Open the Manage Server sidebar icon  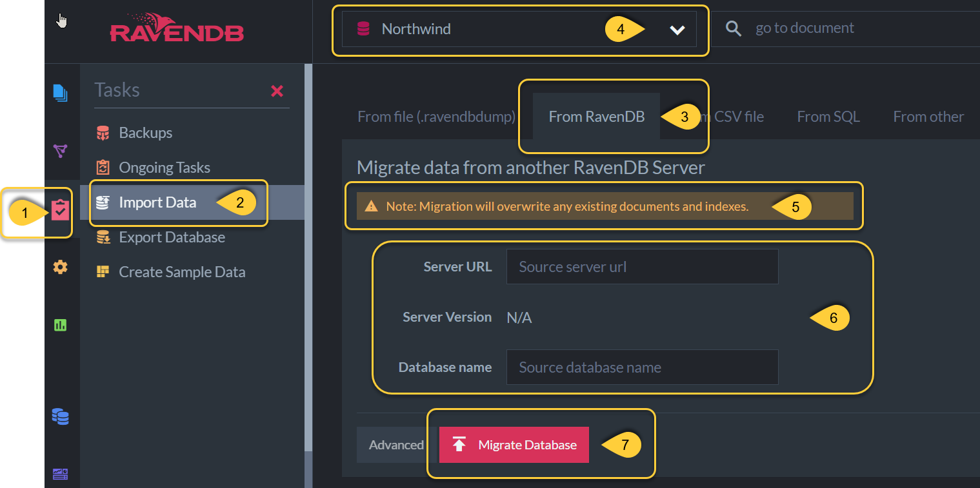point(60,474)
